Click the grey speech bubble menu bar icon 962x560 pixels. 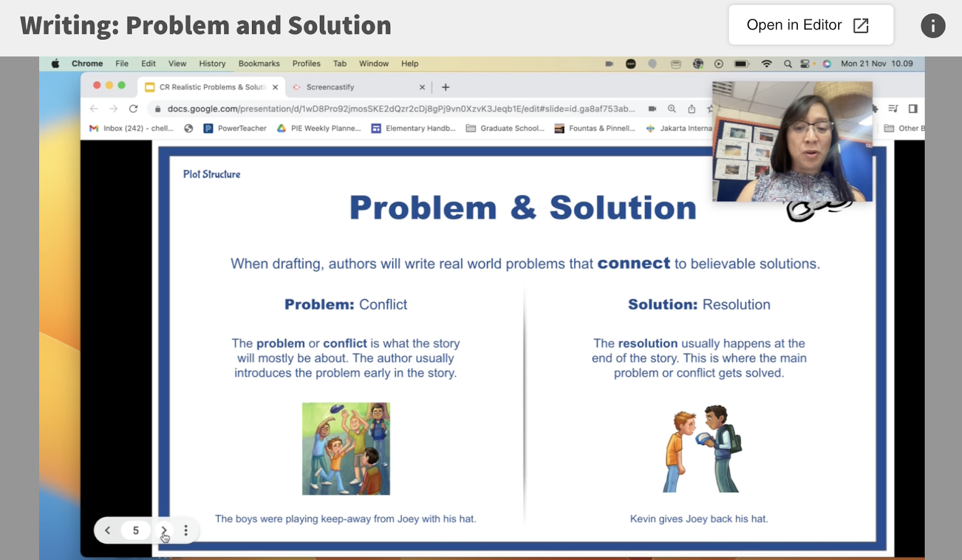click(652, 64)
